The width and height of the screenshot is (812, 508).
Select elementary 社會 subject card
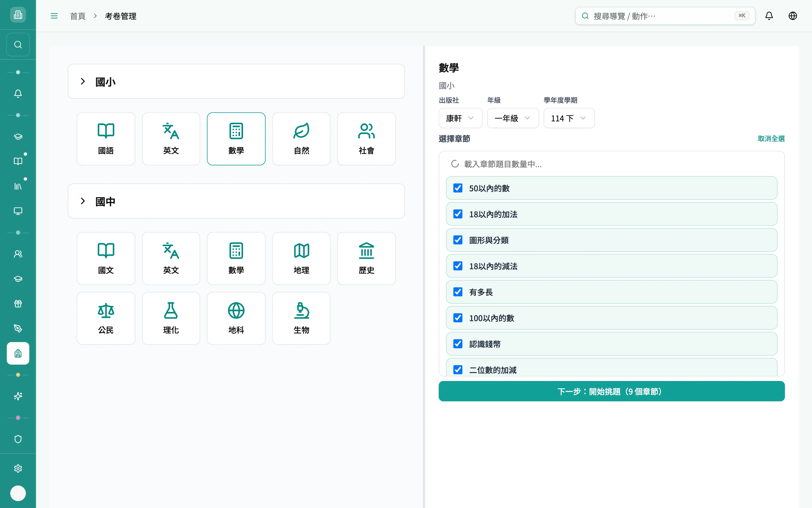367,139
